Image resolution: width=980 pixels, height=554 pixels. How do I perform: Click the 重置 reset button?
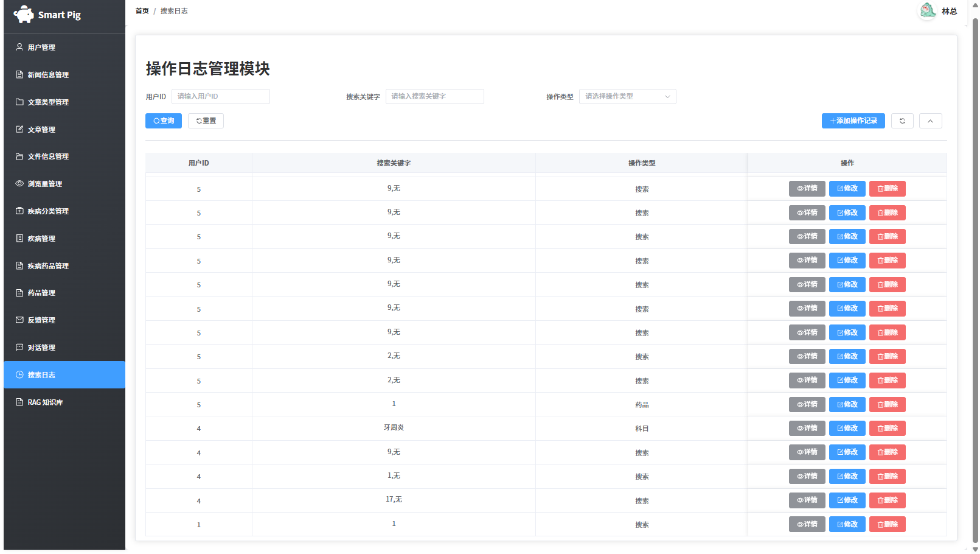[206, 121]
